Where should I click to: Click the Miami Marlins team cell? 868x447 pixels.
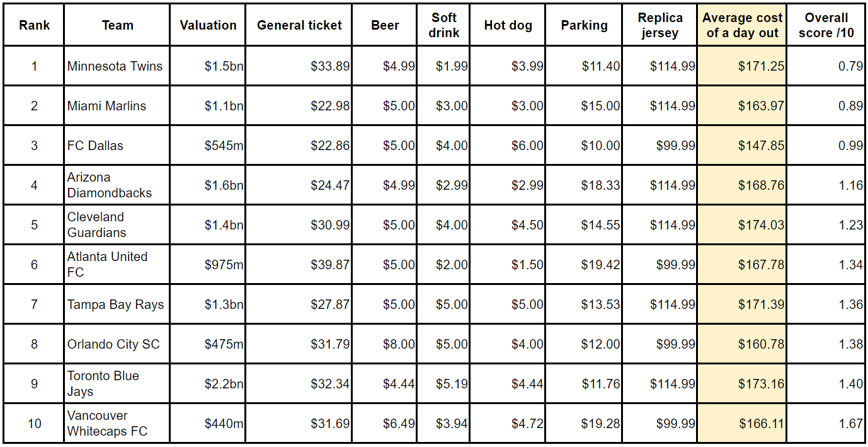tap(107, 106)
